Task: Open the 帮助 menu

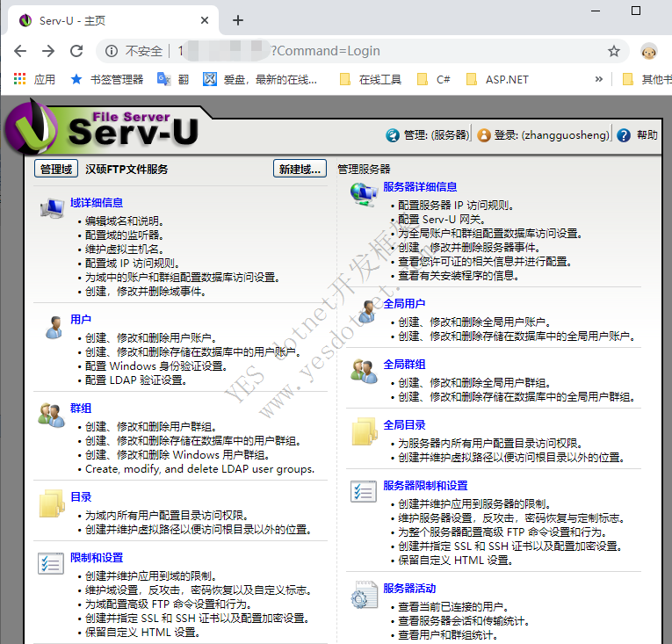Action: click(x=637, y=135)
